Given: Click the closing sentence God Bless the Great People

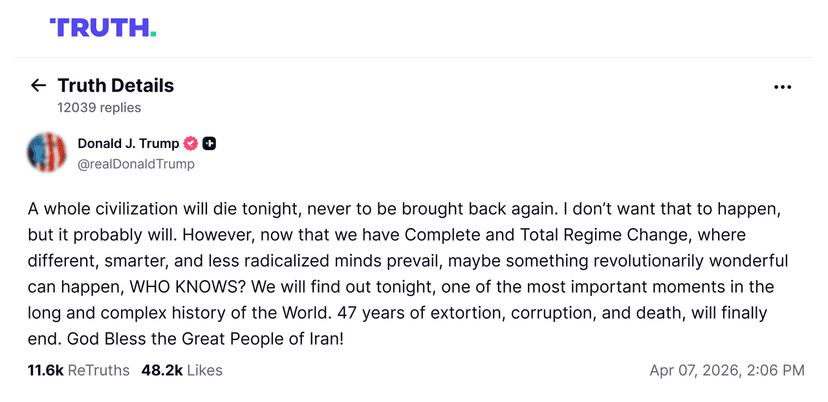Looking at the screenshot, I should [205, 338].
